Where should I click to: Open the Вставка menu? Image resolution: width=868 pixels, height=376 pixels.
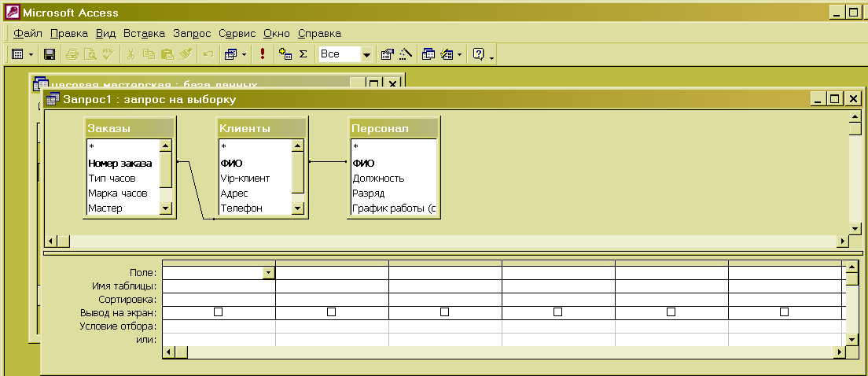[144, 33]
